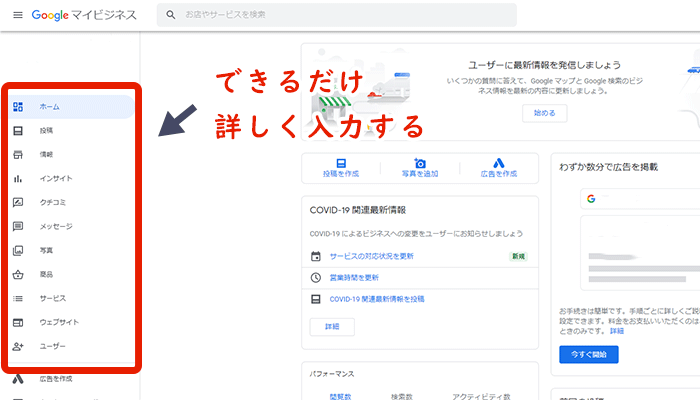Open 営業時間を更新 link
The image size is (700, 400).
354,278
